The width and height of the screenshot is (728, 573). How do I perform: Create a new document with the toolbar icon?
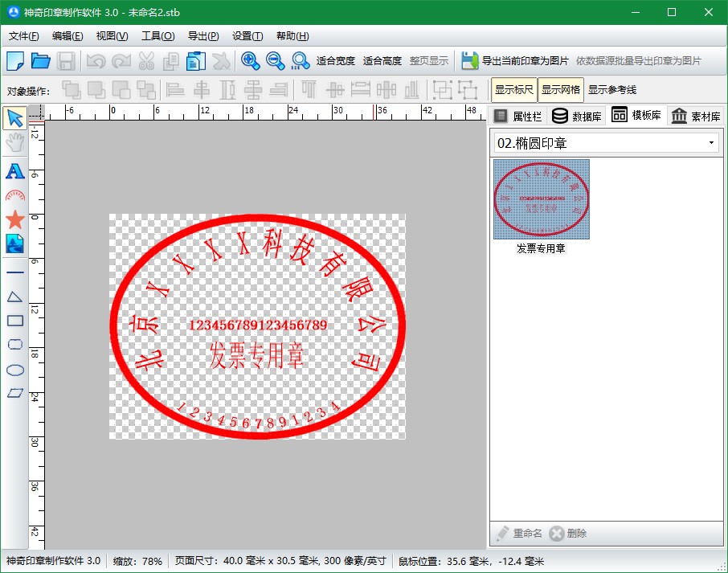point(15,60)
